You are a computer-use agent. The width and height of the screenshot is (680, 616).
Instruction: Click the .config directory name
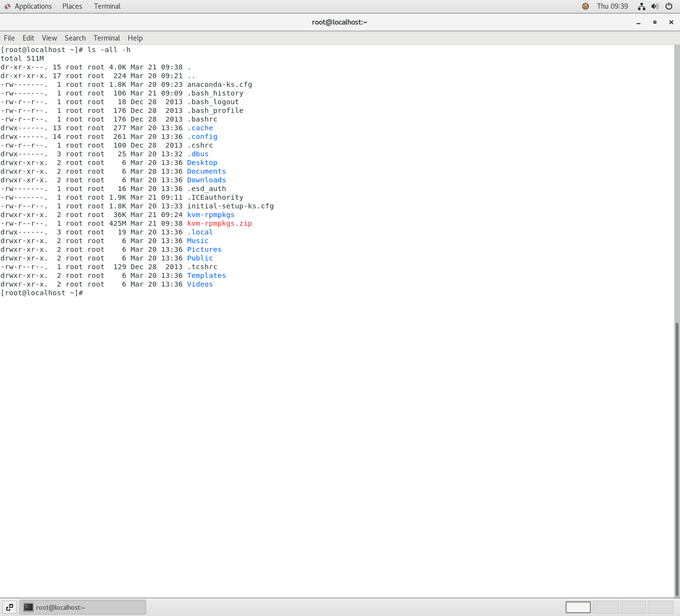(202, 137)
